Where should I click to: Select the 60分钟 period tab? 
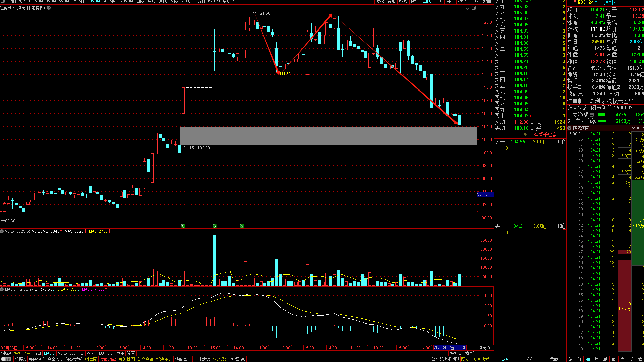pyautogui.click(x=109, y=2)
